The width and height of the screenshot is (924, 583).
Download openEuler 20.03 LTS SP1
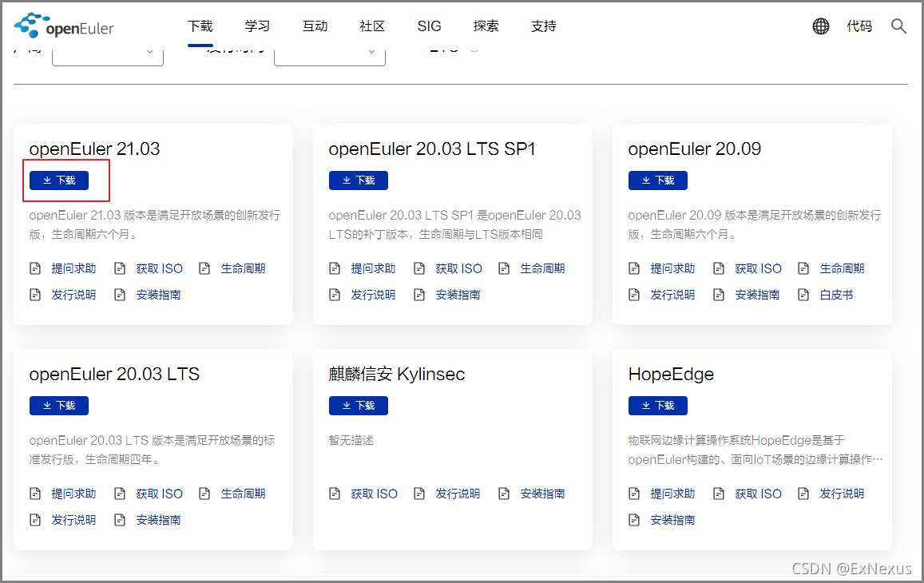pos(359,180)
